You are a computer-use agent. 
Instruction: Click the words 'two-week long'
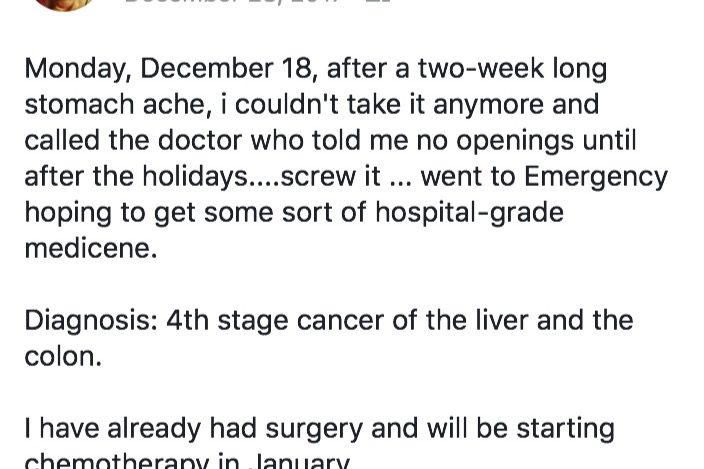click(x=512, y=69)
